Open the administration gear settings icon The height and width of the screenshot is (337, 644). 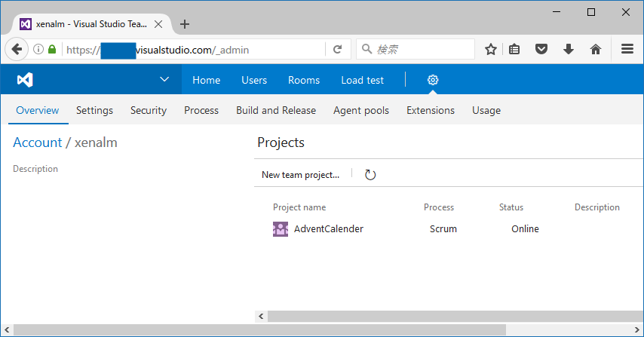tap(433, 80)
